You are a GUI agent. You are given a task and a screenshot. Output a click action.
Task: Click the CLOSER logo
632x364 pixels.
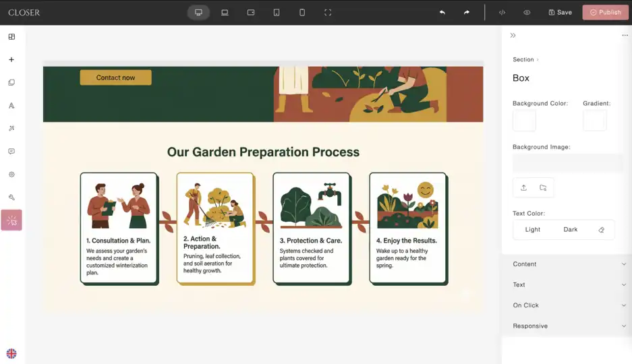(x=24, y=13)
